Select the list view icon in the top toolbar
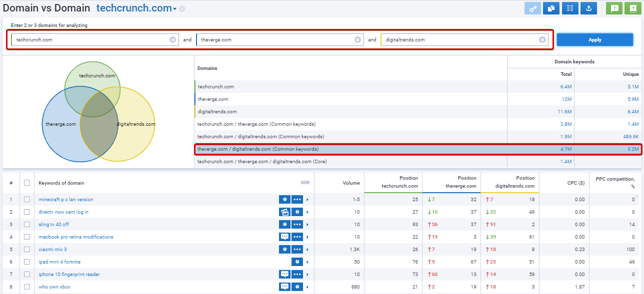 (570, 8)
